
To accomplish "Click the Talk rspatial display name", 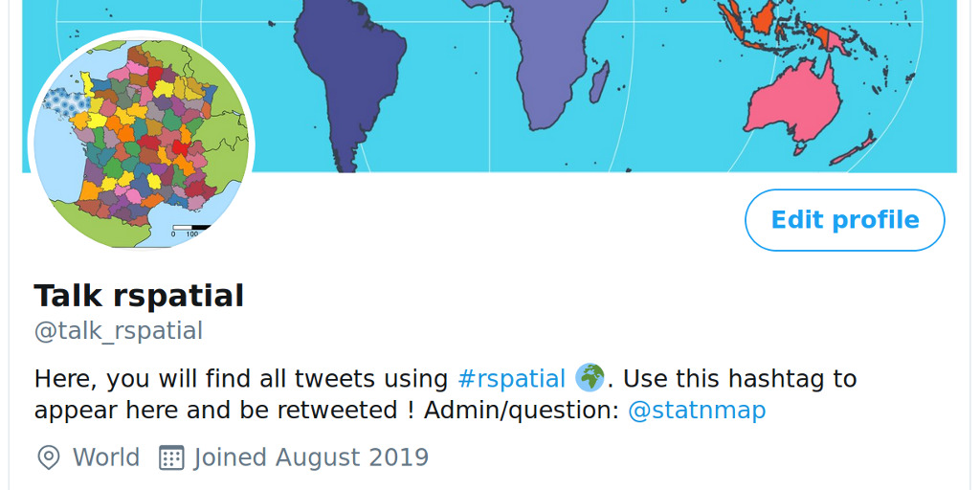I will coord(139,296).
